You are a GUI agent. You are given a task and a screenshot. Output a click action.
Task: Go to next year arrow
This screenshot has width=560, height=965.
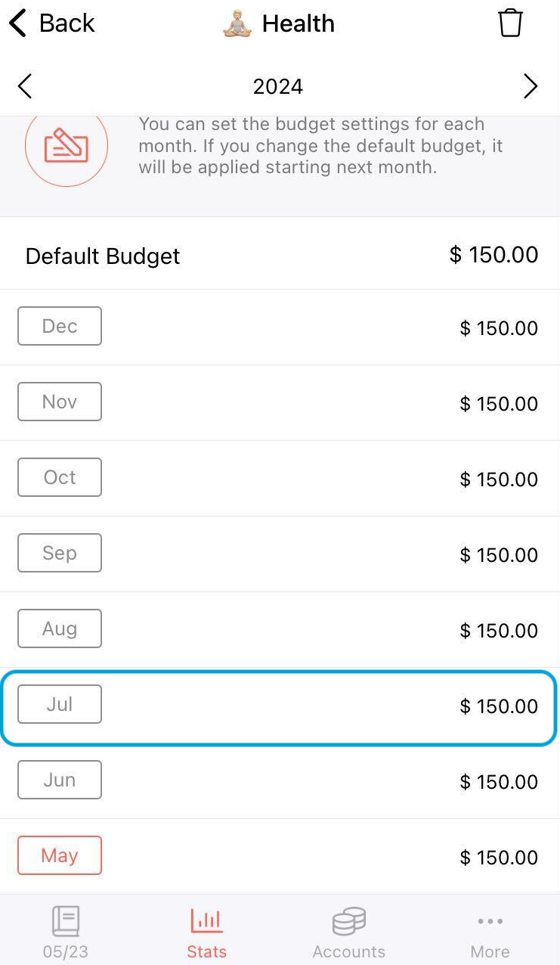(x=531, y=87)
